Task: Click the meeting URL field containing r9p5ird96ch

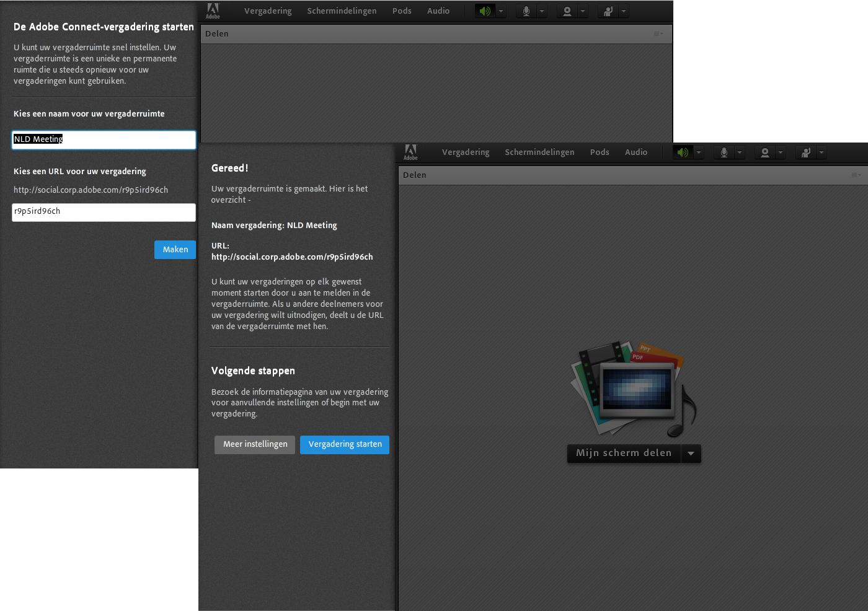Action: pos(104,212)
